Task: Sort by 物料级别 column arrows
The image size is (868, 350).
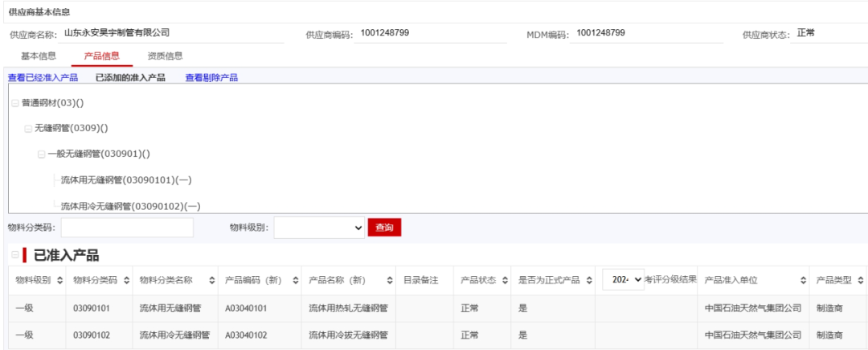Action: point(59,280)
